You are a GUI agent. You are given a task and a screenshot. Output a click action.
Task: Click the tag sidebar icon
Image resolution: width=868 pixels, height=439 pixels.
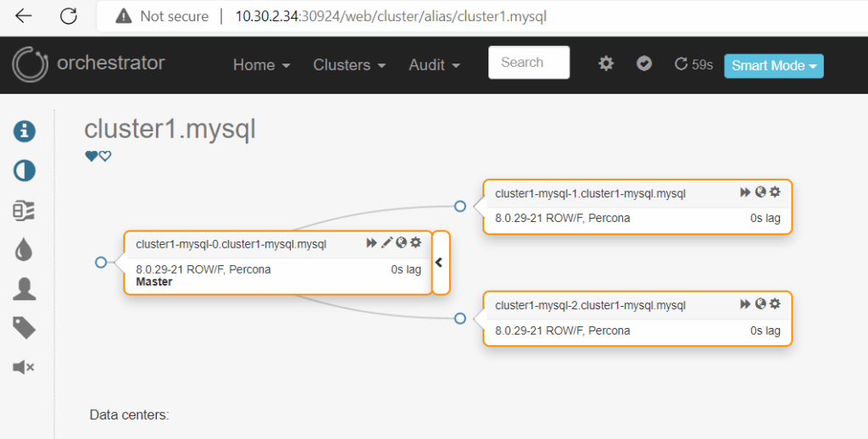pyautogui.click(x=25, y=328)
